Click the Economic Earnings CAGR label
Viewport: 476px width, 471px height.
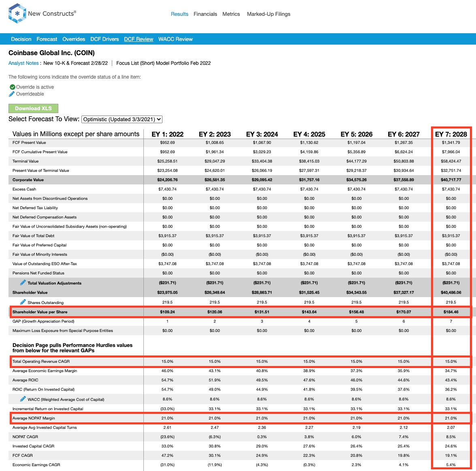(x=36, y=465)
